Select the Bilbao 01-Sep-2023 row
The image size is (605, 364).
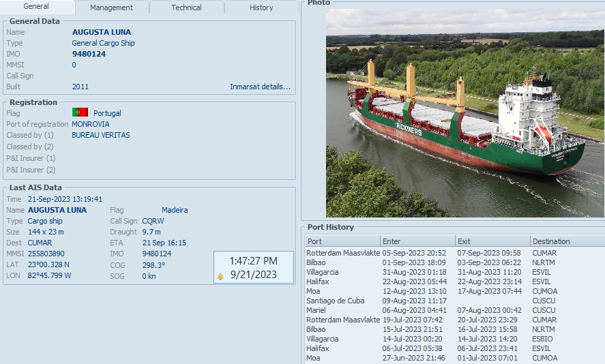click(x=456, y=262)
